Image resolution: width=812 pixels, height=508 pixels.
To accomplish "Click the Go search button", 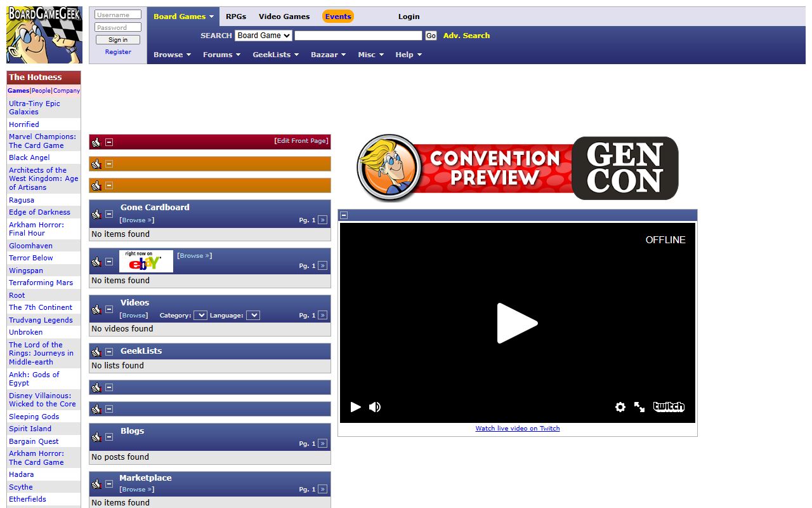I will [x=431, y=36].
